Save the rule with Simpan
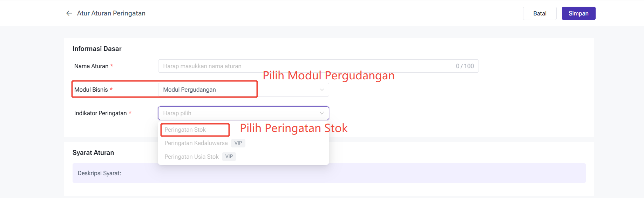 578,13
